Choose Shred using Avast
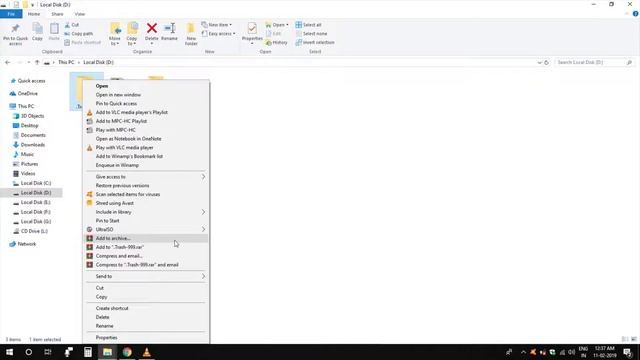This screenshot has height=360, width=640. [x=146, y=203]
